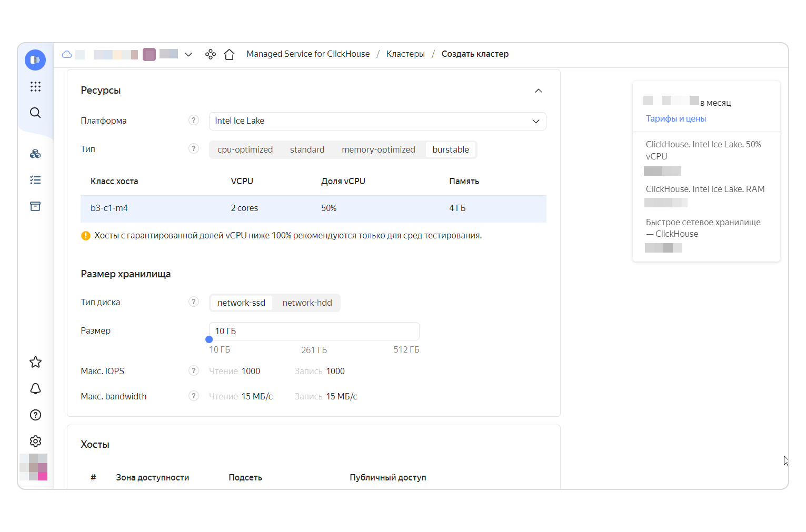Click Создать кластер breadcrumb
Screen dimensions: 806x532
tap(475, 54)
